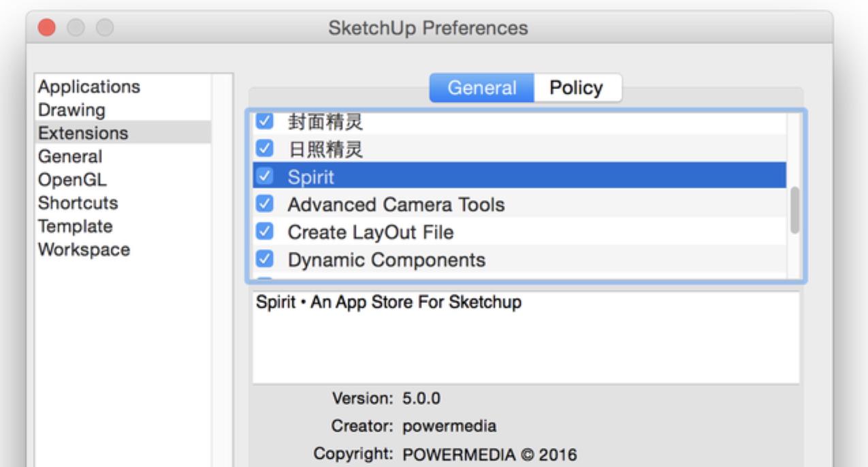Select Drawing in the preferences sidebar
This screenshot has height=467, width=868.
click(x=71, y=110)
